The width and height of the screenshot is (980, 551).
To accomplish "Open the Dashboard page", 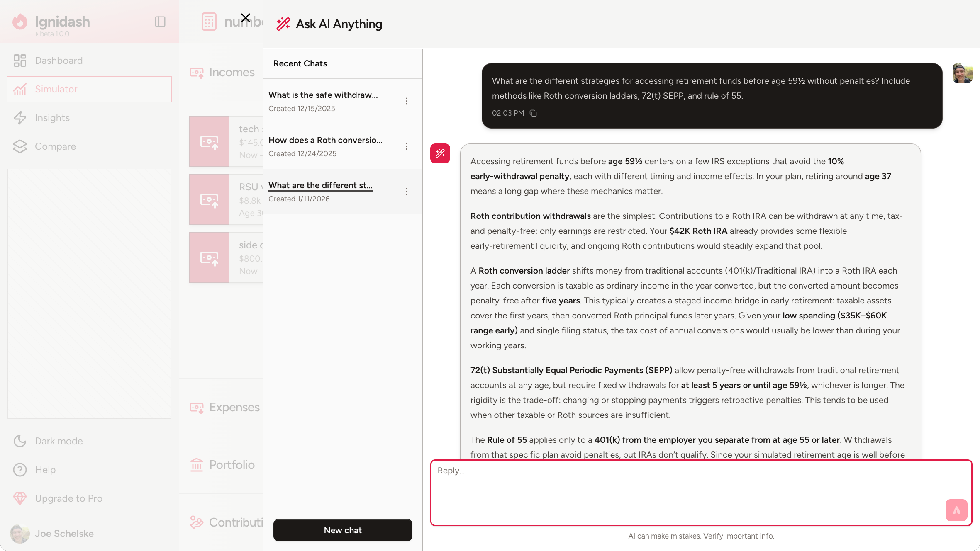I will point(58,61).
